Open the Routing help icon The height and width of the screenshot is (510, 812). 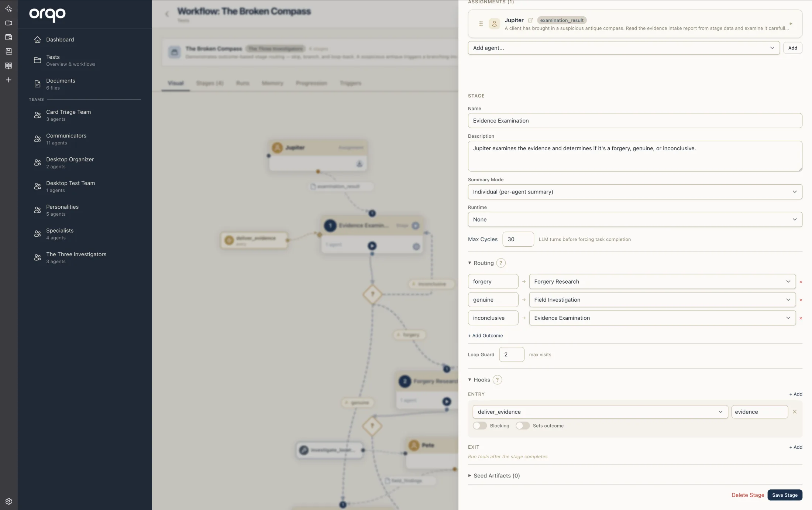(x=501, y=263)
